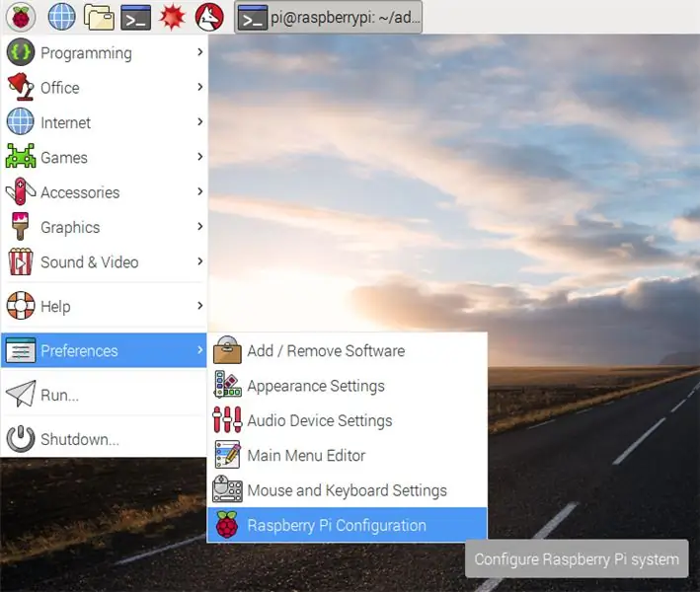Image resolution: width=700 pixels, height=592 pixels.
Task: Click the Sound & Video popcorn icon
Action: pos(21,261)
